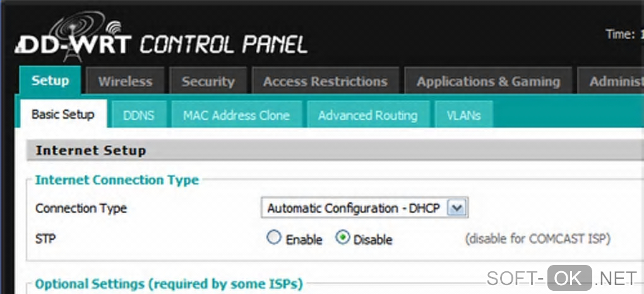Open the Security tab
Screen dimensions: 644x294
pyautogui.click(x=208, y=81)
